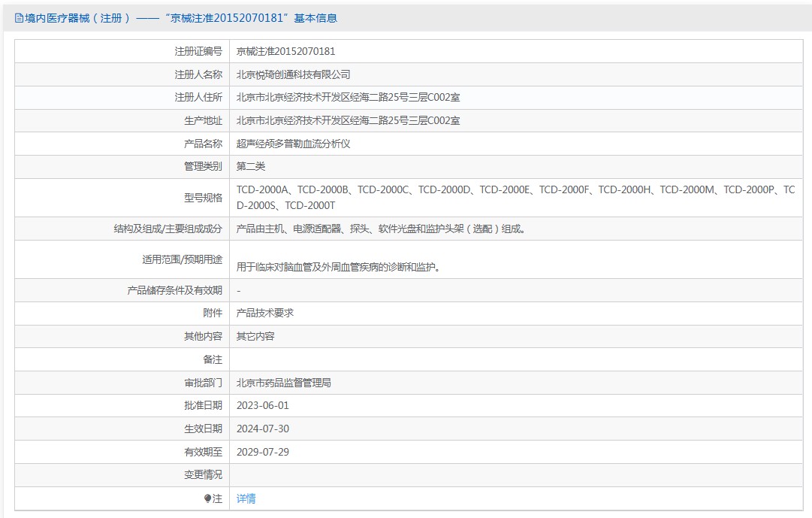Click intended use text 用于临床对脑血管及外周血管疾病的诊断和监护
The width and height of the screenshot is (812, 518).
pyautogui.click(x=339, y=267)
